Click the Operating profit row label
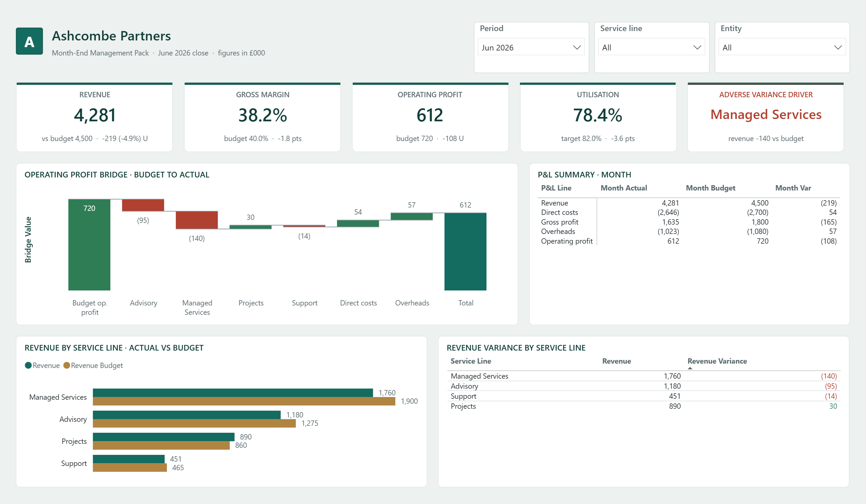866x504 pixels. click(567, 241)
